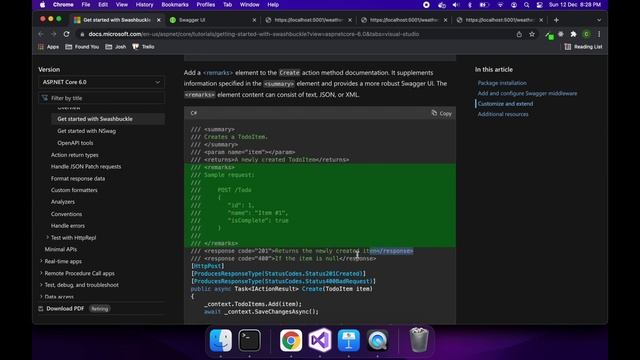Image resolution: width=640 pixels, height=360 pixels.
Task: Click the Filter by title field
Action: click(101, 98)
